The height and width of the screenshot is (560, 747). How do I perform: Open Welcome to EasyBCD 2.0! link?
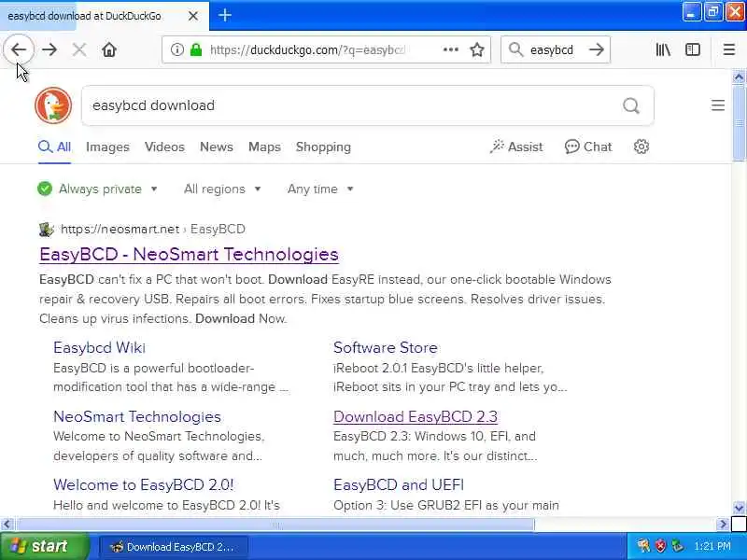tap(144, 484)
